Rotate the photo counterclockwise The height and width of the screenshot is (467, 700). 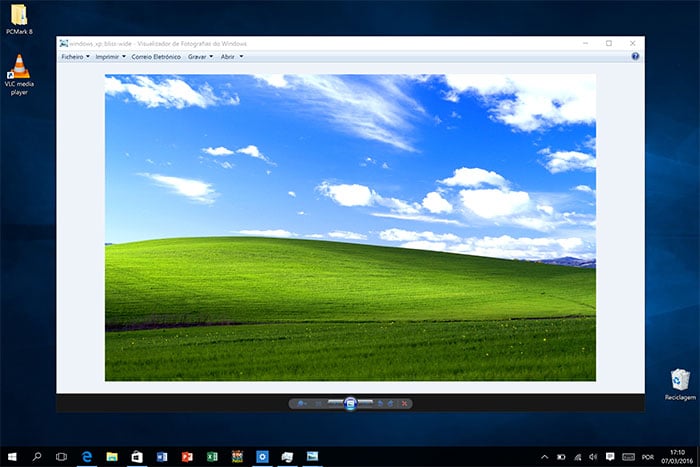380,404
